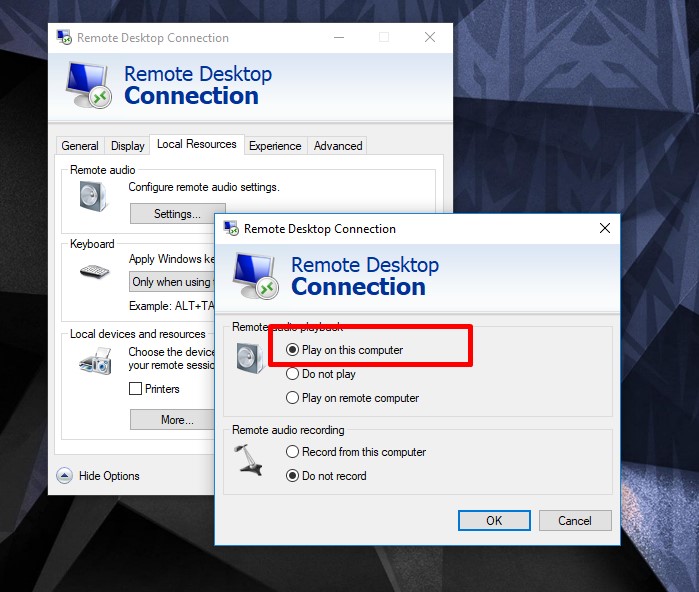Open the keyboard 'Only when using' dropdown

[x=172, y=282]
